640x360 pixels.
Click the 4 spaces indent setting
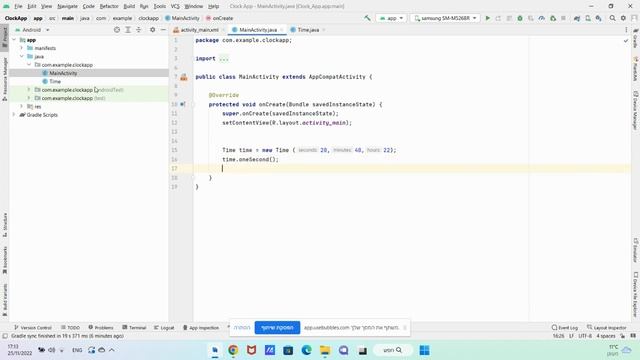(606, 336)
